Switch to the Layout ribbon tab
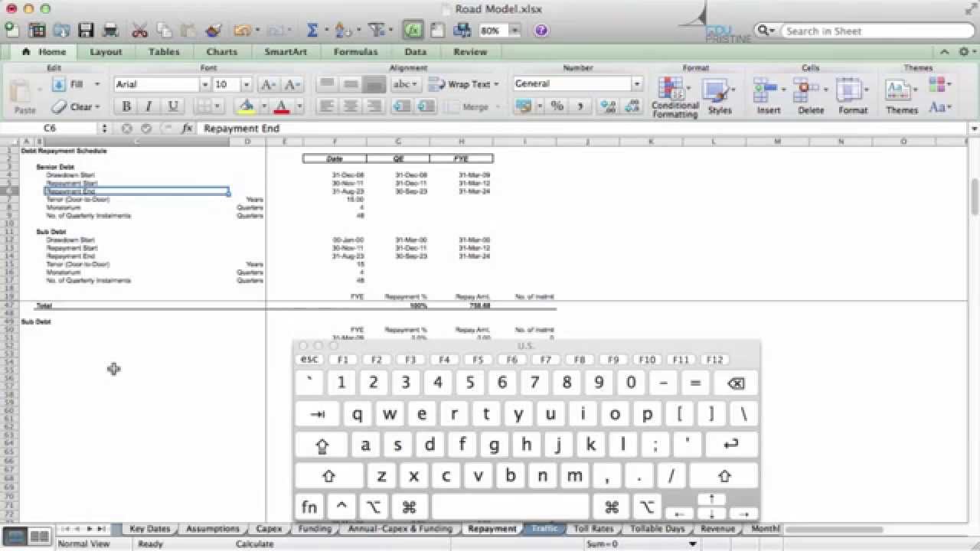 point(106,52)
